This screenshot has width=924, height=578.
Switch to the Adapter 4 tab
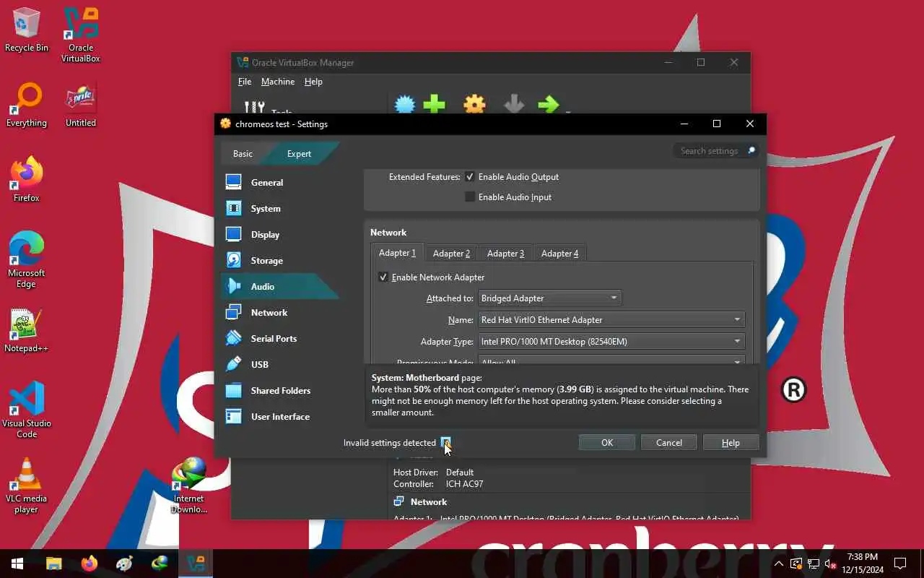pyautogui.click(x=560, y=254)
